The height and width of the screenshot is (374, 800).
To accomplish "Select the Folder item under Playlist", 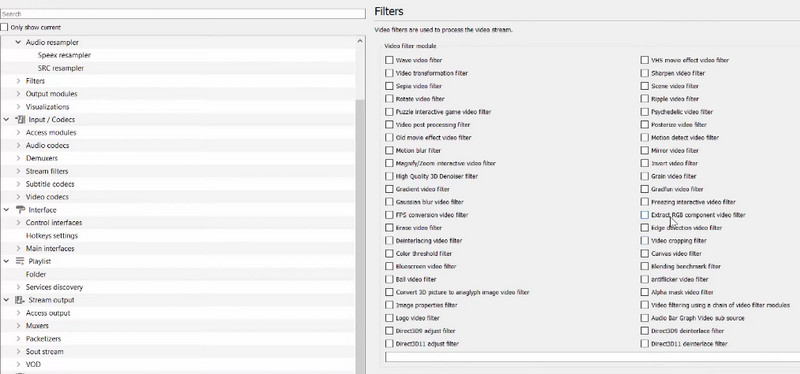I will (x=36, y=274).
